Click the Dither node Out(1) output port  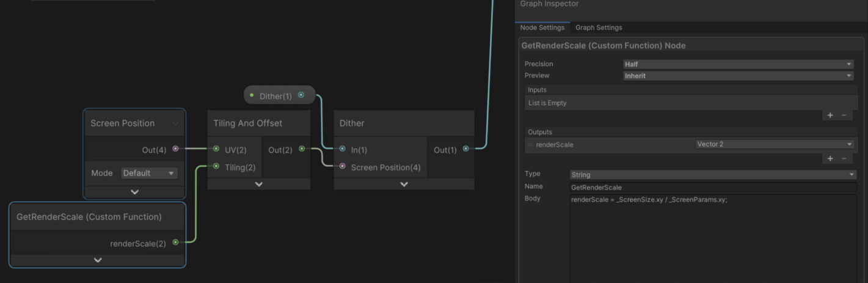click(x=465, y=149)
